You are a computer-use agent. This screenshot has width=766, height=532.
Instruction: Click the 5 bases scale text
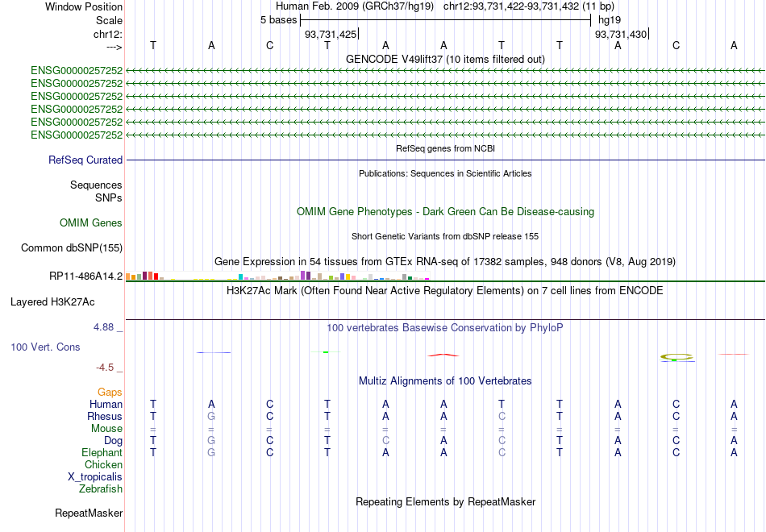(278, 20)
